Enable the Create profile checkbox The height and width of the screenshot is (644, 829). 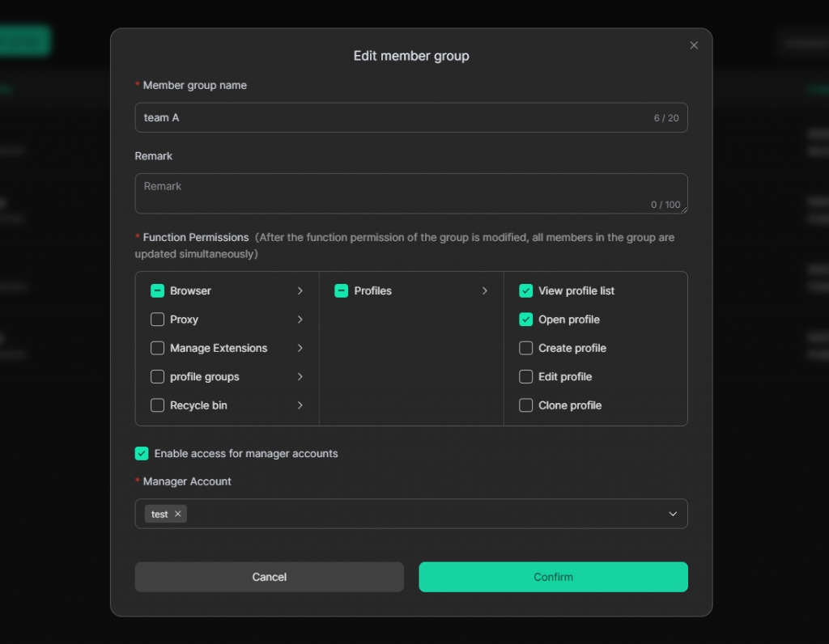(526, 348)
